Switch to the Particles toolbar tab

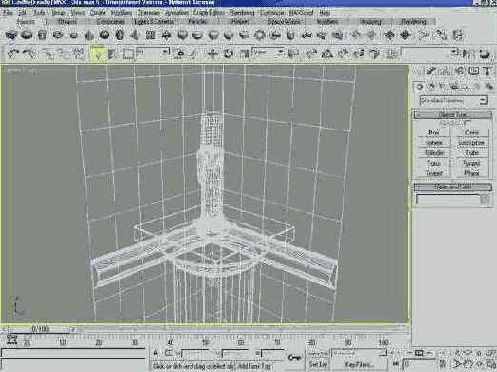(x=198, y=22)
